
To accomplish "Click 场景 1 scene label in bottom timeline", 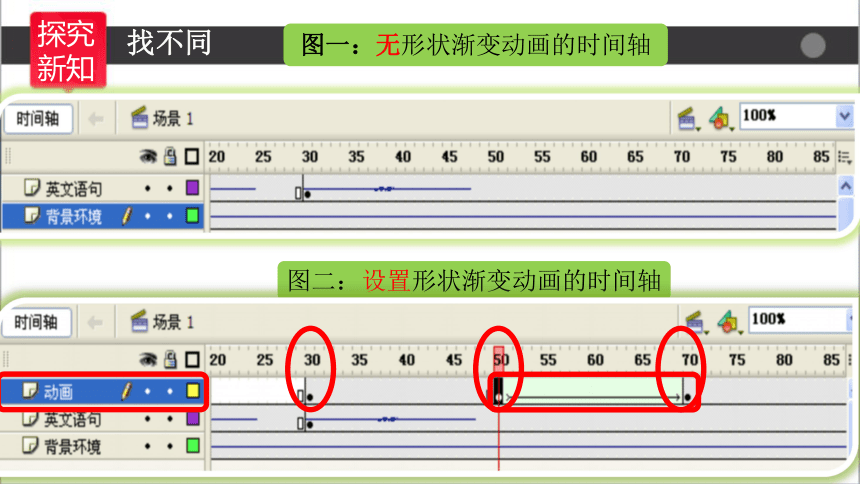I will 162,322.
